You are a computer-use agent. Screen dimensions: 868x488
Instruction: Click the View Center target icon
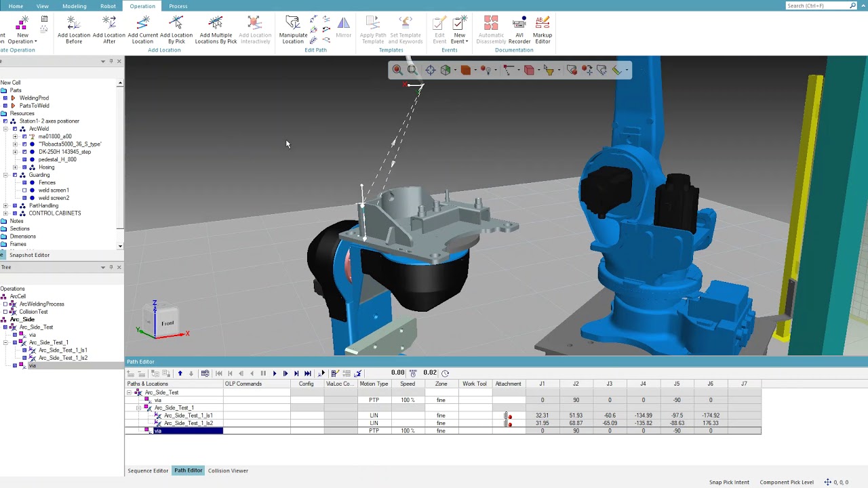click(431, 70)
